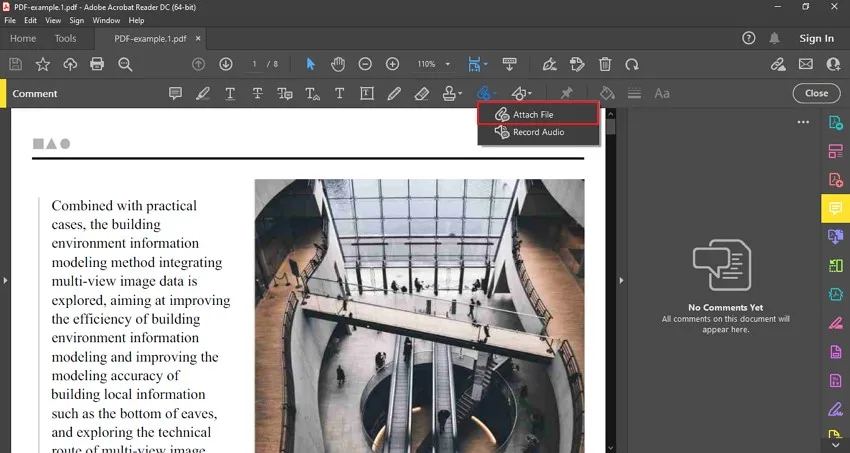Select the sticky note comment tool
This screenshot has height=453, width=850.
click(175, 93)
